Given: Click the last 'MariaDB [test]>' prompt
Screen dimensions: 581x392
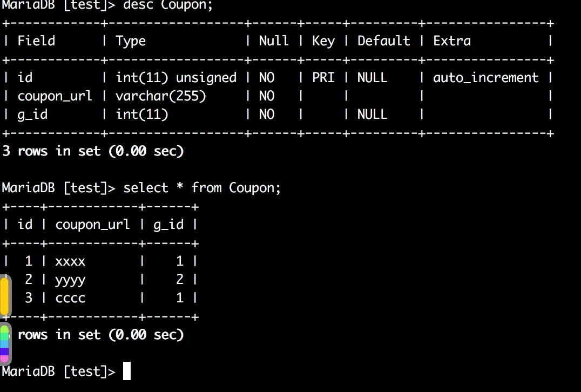Looking at the screenshot, I should (58, 371).
